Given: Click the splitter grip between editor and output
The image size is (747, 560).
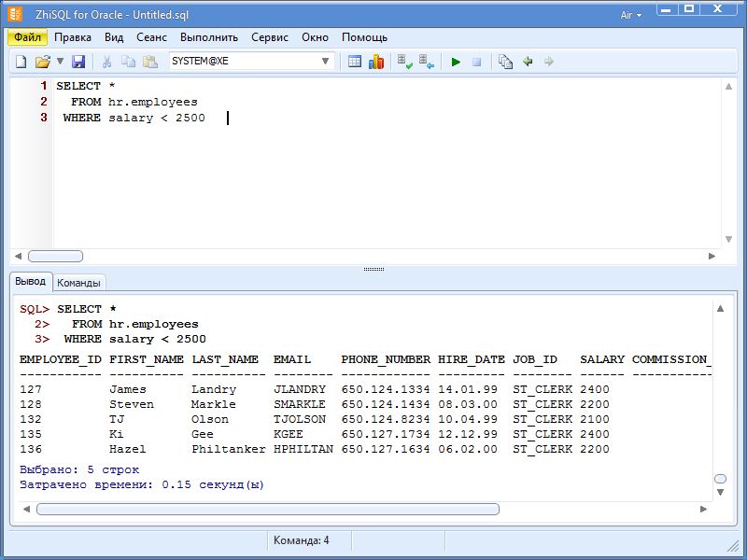Looking at the screenshot, I should [x=374, y=269].
